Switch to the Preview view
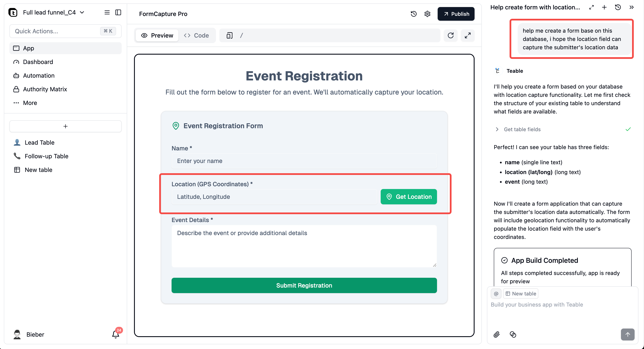Screen dimensions: 644x349 click(x=157, y=35)
